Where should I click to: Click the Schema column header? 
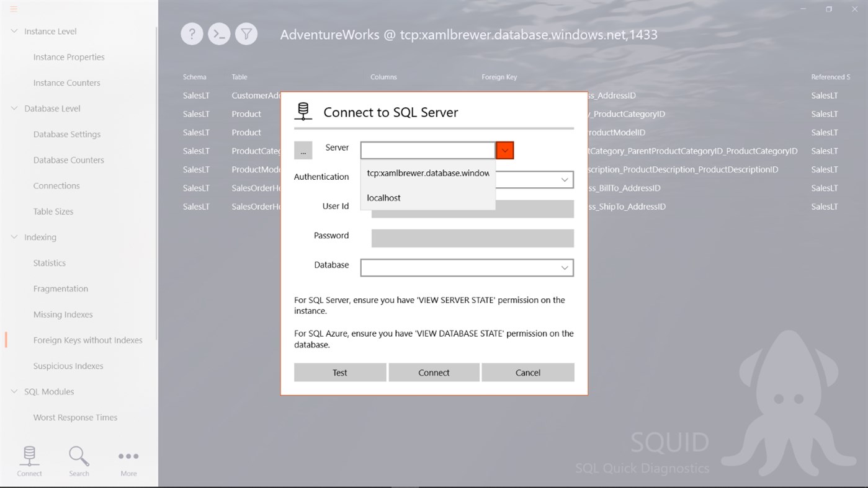194,77
